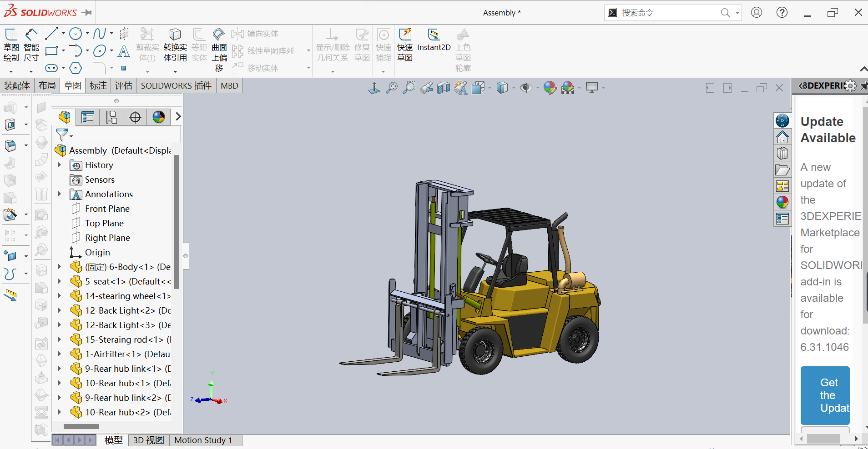Expand the History tree node
Screen dimensions: 868x449
pos(60,165)
